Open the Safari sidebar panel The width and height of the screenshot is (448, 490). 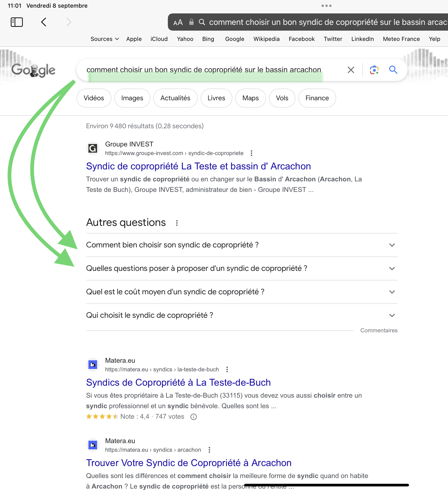[17, 22]
